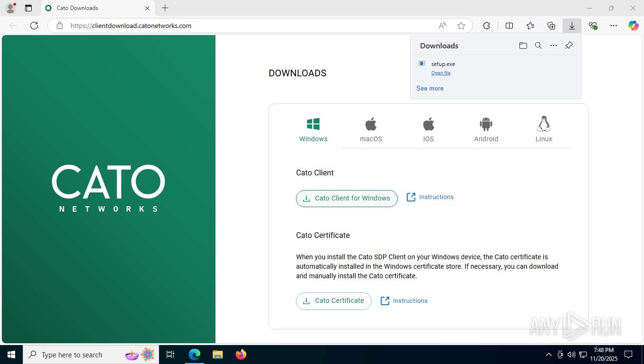644x364 pixels.
Task: Toggle Read aloud icon in address bar
Action: pos(442,26)
